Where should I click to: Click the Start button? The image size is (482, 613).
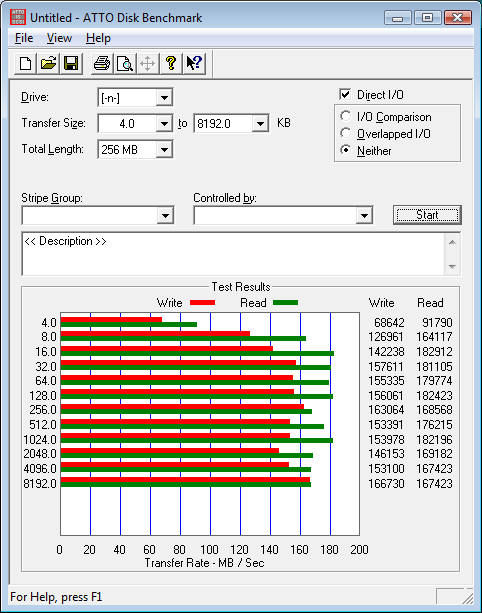pos(427,215)
